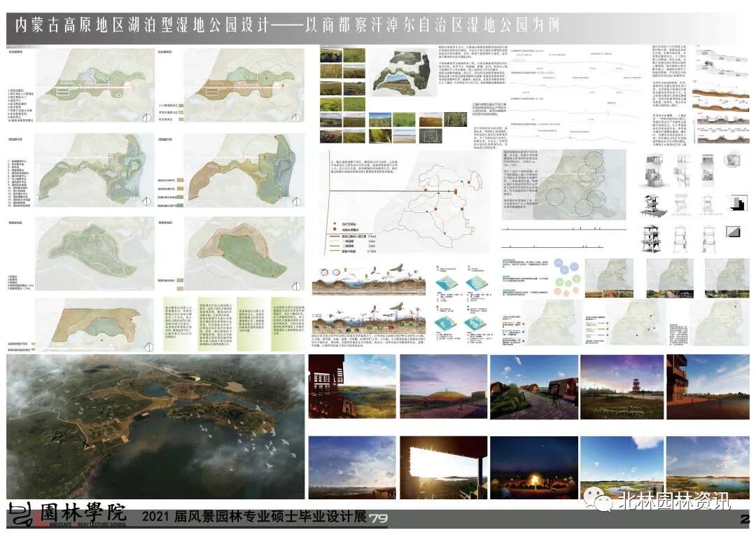Open the boardwalk rendering with red buildings
The width and height of the screenshot is (756, 535).
[x=533, y=387]
